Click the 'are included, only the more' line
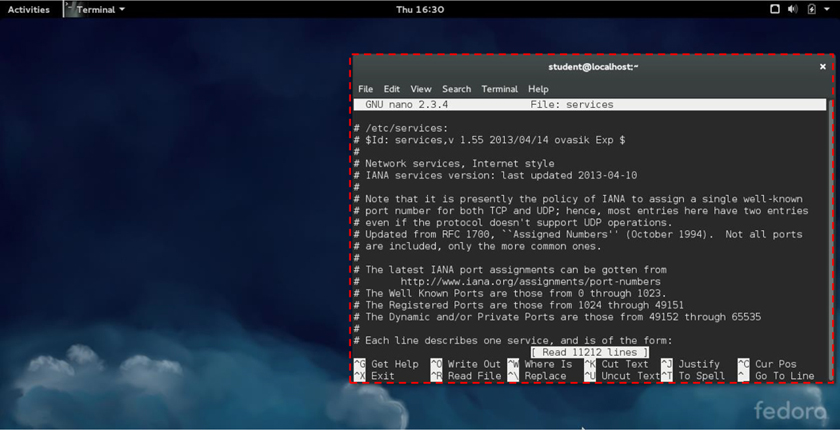This screenshot has height=430, width=840. click(x=477, y=246)
